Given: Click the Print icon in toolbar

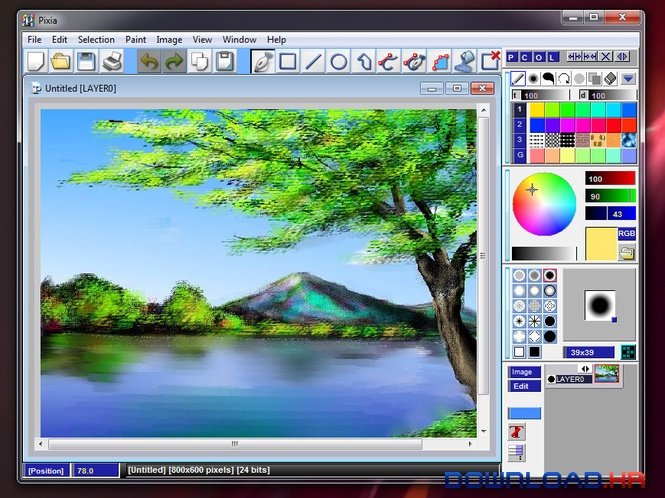Looking at the screenshot, I should pos(112,62).
